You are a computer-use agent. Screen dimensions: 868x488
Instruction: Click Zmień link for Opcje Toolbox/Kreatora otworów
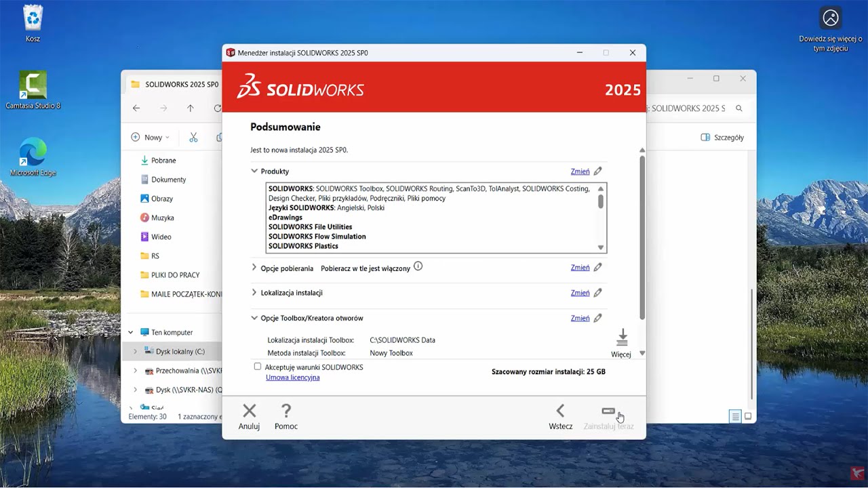point(580,318)
